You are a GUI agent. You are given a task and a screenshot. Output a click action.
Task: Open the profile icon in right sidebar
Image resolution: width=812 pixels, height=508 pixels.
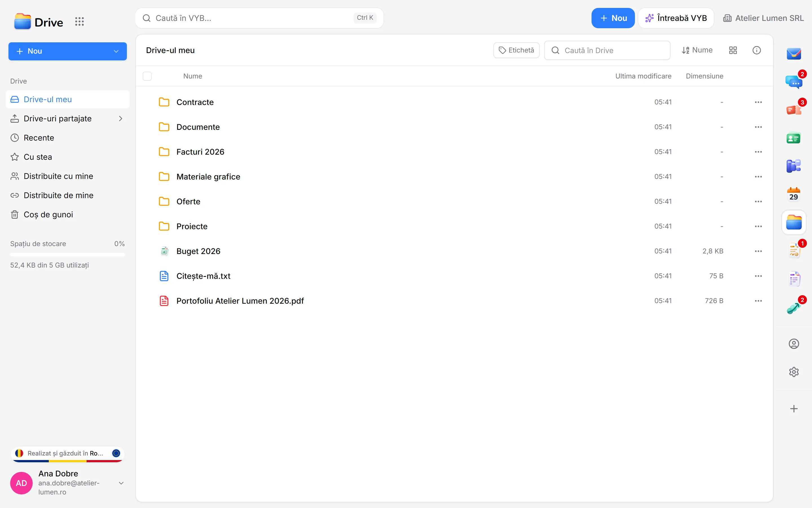794,344
